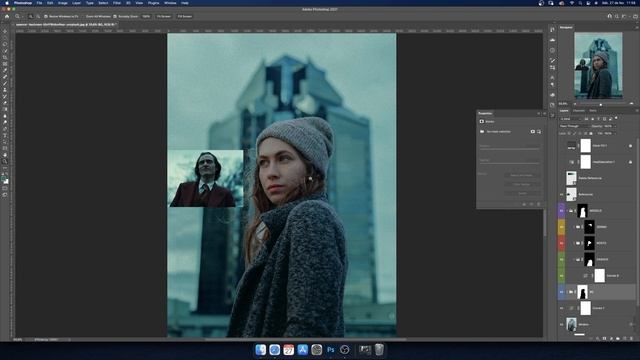Click the Navigator zoom slider
Image resolution: width=640 pixels, height=360 pixels.
coord(601,104)
